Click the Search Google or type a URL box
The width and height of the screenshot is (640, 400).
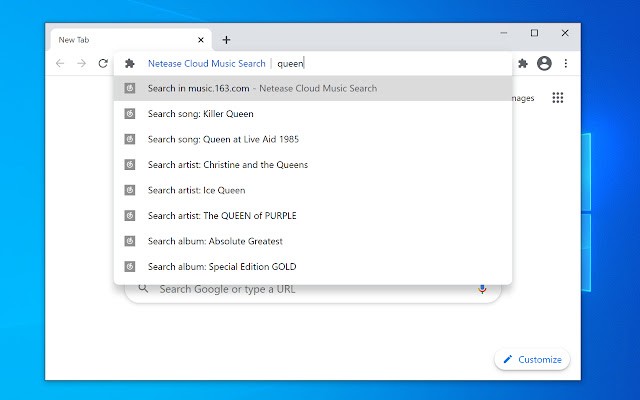pos(313,289)
